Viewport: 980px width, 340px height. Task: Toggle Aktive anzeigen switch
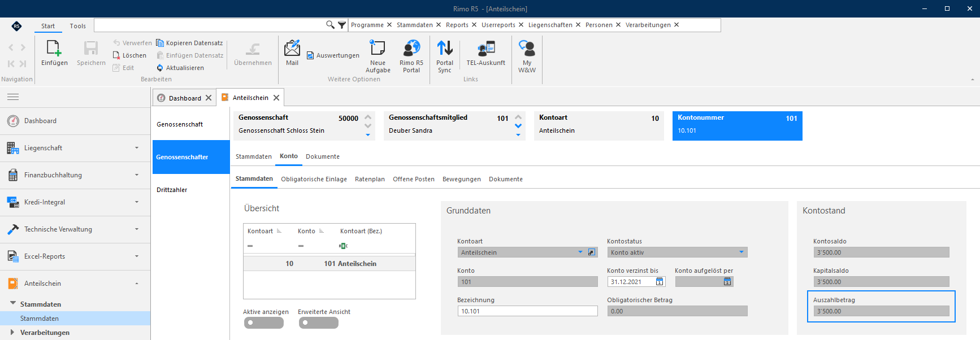coord(263,322)
